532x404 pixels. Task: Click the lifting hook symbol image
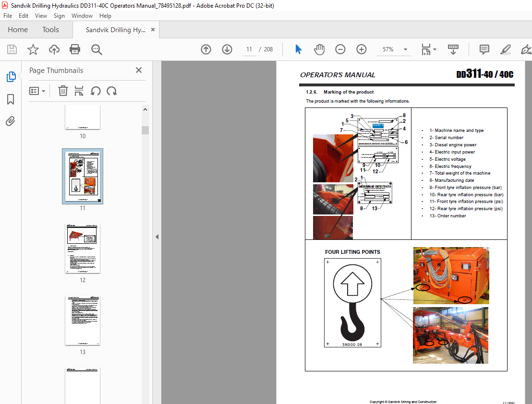tap(352, 303)
